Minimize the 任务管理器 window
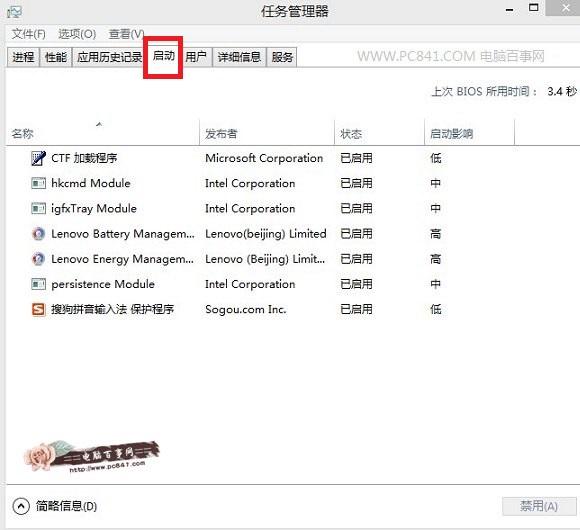Viewport: 580px width, 530px height. point(510,9)
